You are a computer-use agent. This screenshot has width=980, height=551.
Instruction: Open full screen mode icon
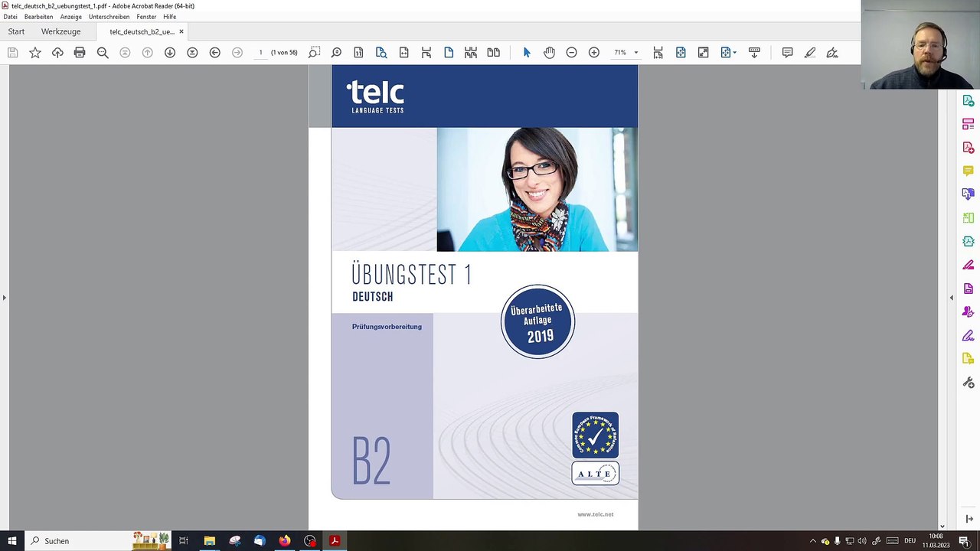click(x=703, y=52)
